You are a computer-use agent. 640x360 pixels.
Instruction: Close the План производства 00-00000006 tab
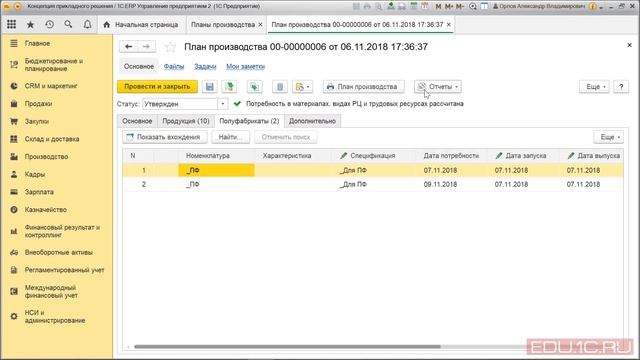449,24
